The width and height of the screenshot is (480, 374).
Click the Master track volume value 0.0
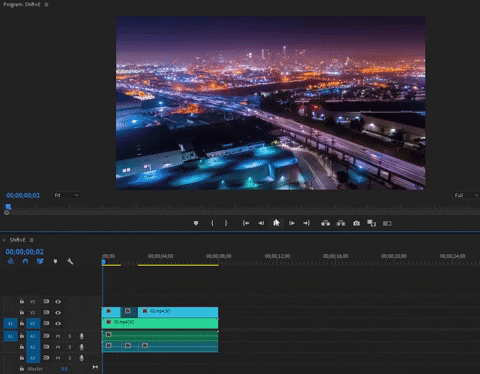tap(64, 369)
